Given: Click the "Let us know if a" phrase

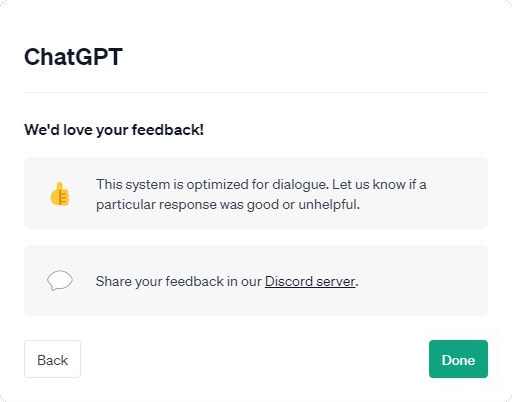Looking at the screenshot, I should [x=379, y=184].
